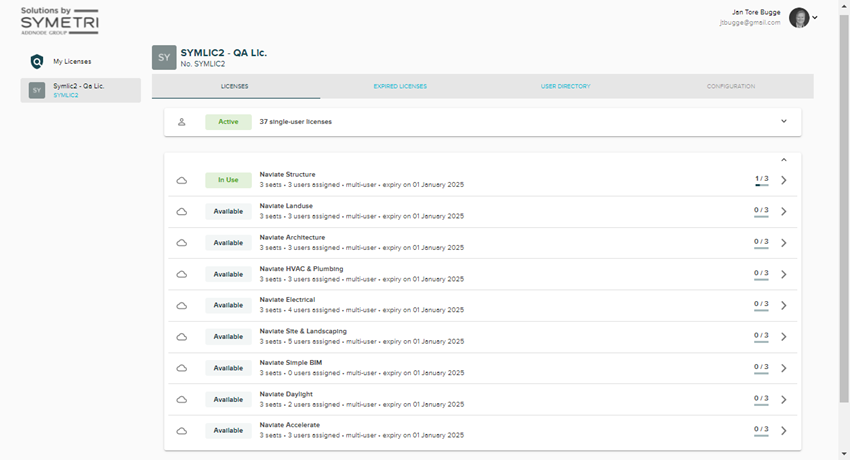Viewport: 850px width, 460px height.
Task: Click the Naviate Accelerate title
Action: coord(289,425)
